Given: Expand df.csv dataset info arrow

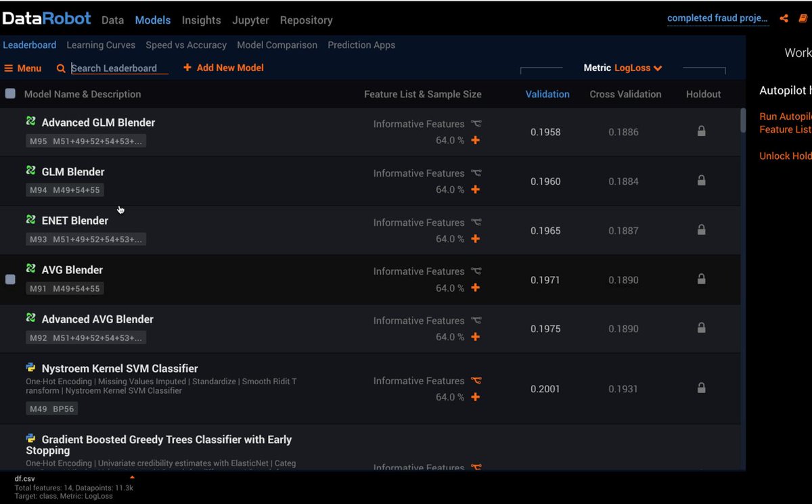Looking at the screenshot, I should tap(132, 478).
